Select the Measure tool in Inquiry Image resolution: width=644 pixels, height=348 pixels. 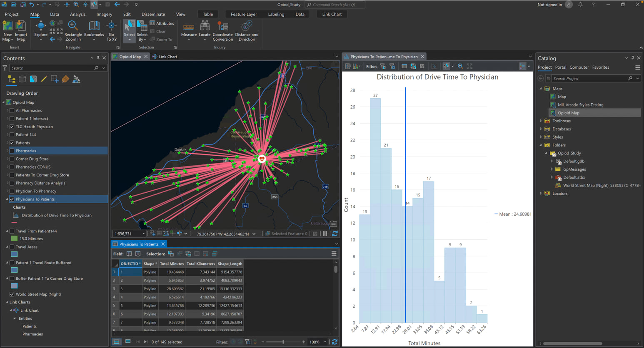189,28
